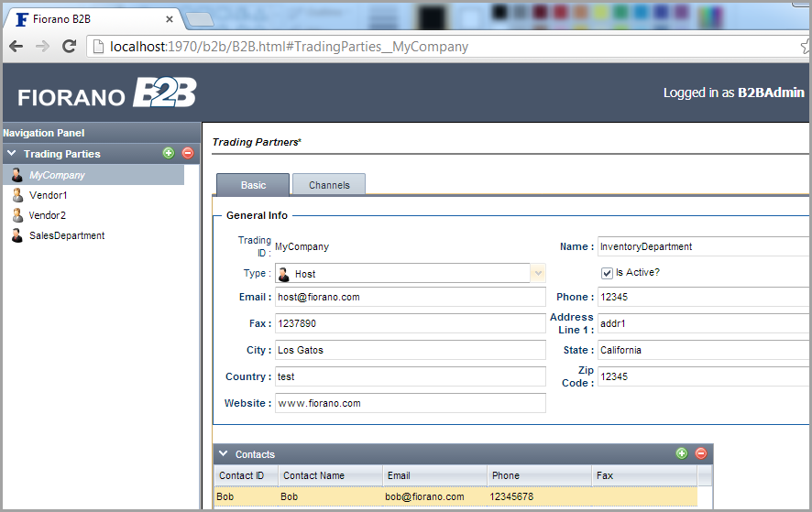The width and height of the screenshot is (812, 512).
Task: Open a new browser tab
Action: click(x=200, y=19)
